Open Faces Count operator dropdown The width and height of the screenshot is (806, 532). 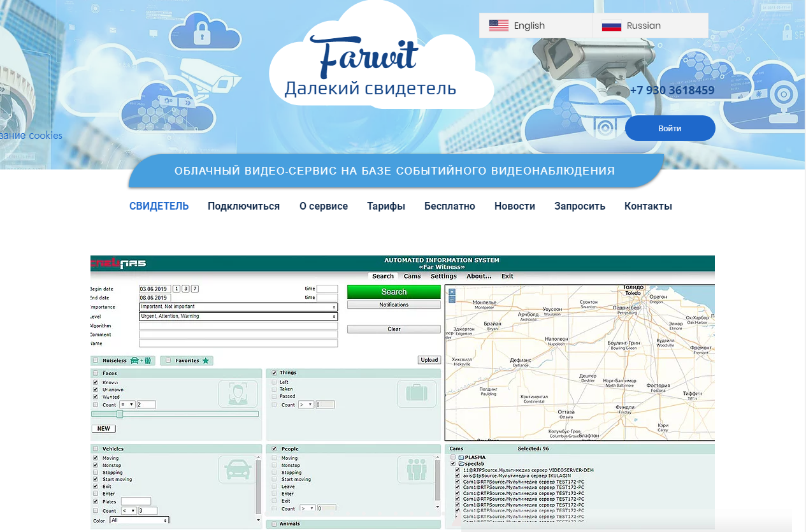(127, 405)
